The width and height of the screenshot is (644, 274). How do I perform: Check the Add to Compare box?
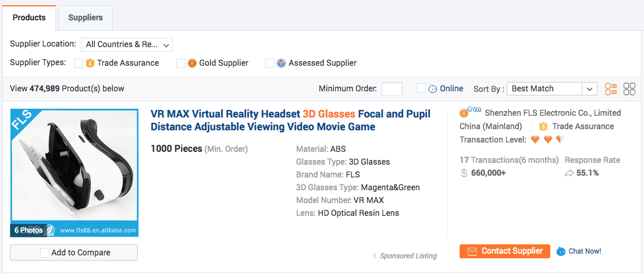[x=45, y=252]
